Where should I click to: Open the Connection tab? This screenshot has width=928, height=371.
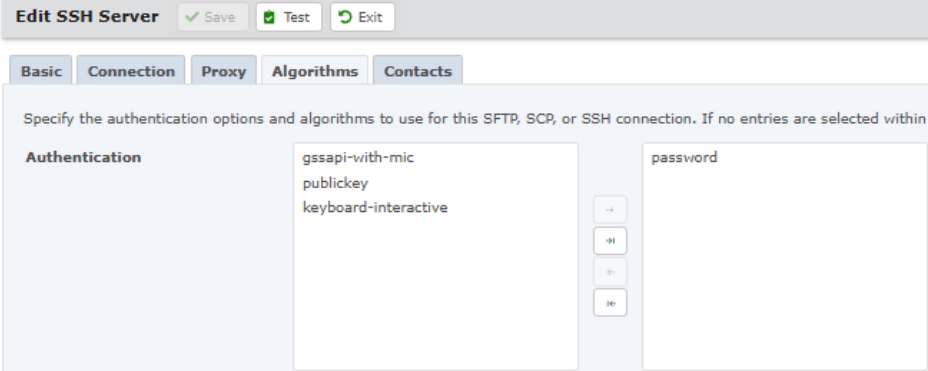pyautogui.click(x=131, y=71)
